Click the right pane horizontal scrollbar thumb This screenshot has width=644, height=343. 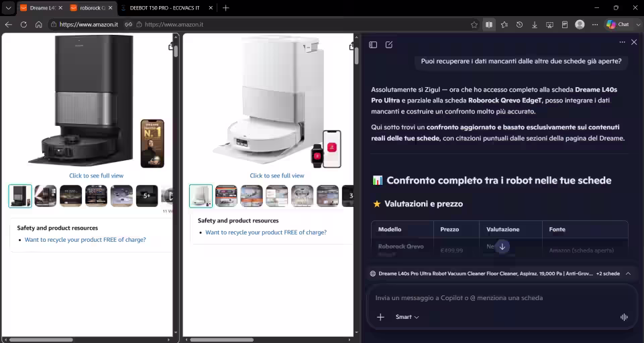click(x=223, y=340)
